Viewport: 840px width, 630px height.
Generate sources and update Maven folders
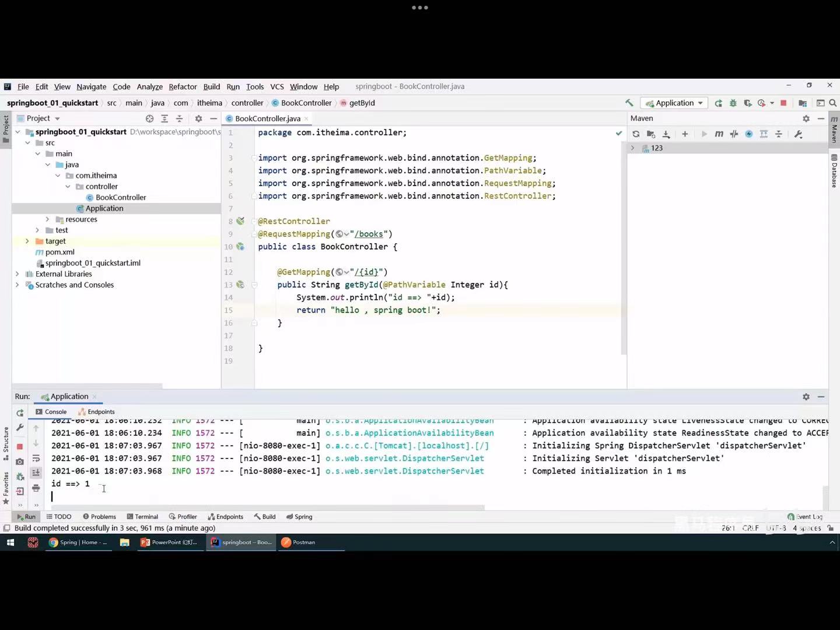tap(651, 134)
